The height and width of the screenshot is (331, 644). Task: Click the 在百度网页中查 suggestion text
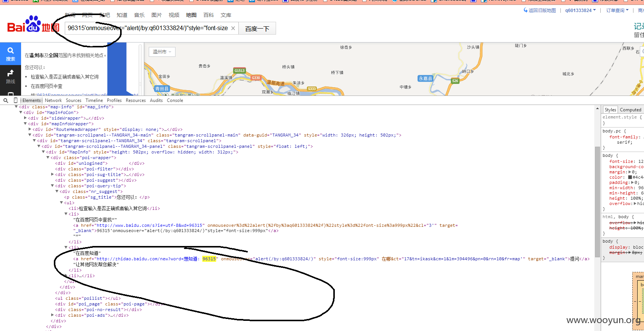pos(47,86)
